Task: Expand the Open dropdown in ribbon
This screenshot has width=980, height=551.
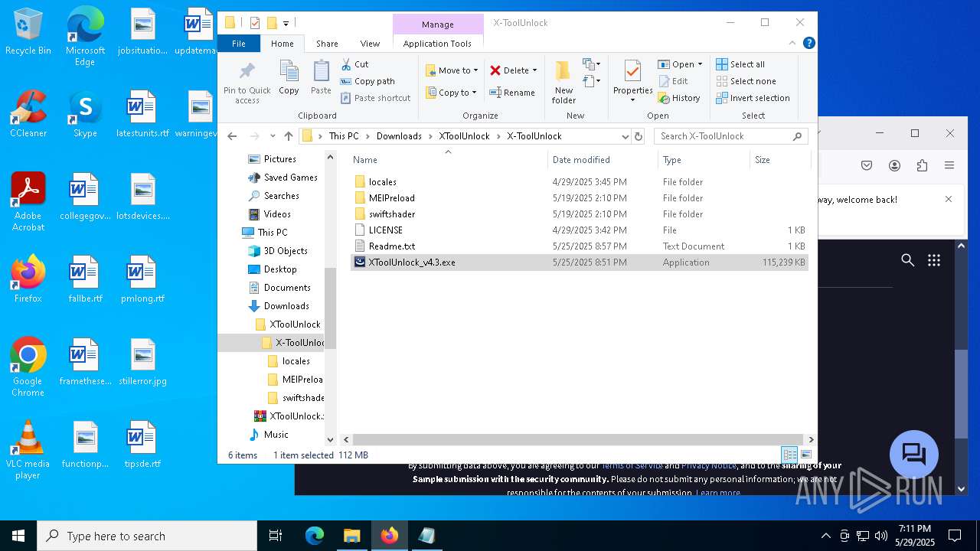Action: click(700, 64)
